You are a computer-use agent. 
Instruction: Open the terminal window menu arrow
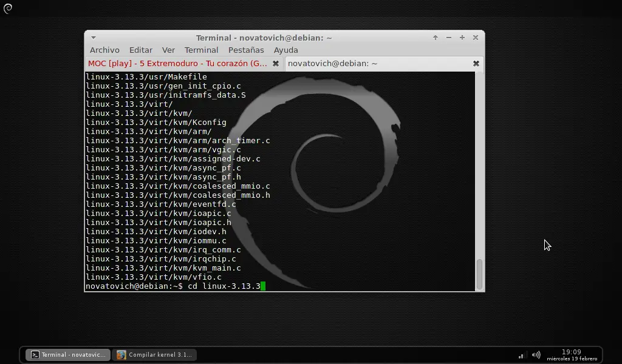point(93,38)
